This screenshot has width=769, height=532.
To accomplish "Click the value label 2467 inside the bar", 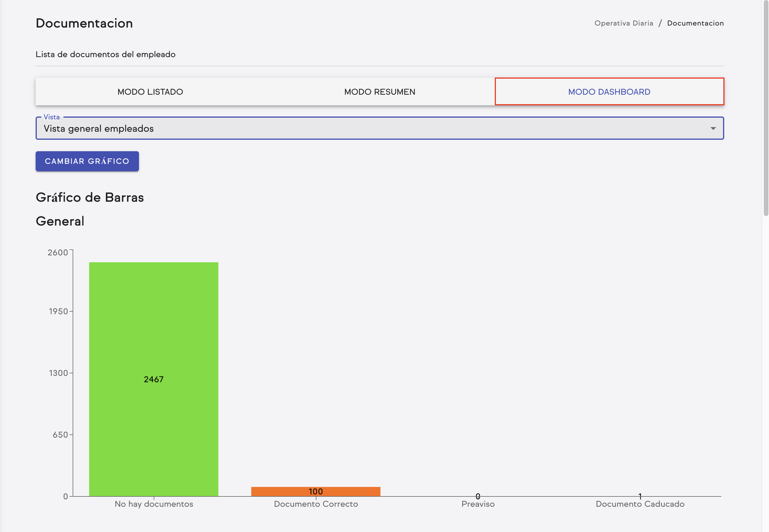I will [x=153, y=379].
